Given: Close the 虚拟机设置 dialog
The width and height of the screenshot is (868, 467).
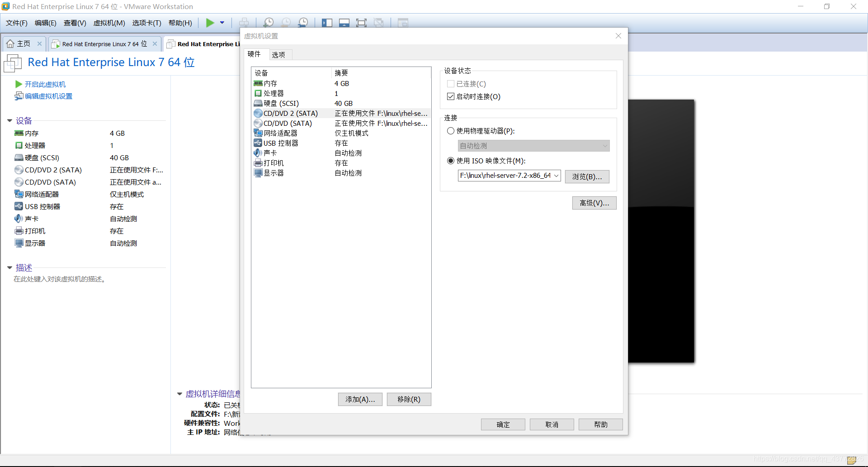Looking at the screenshot, I should pos(618,36).
